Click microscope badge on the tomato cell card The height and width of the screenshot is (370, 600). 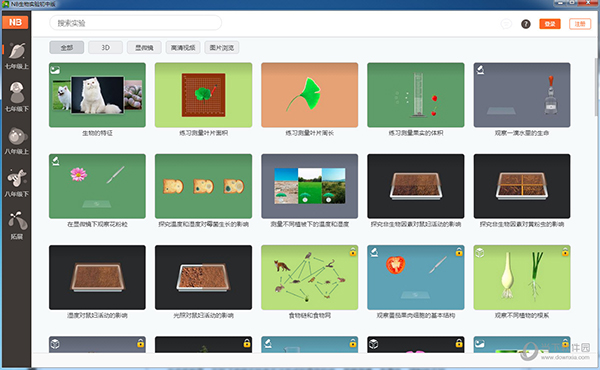374,252
